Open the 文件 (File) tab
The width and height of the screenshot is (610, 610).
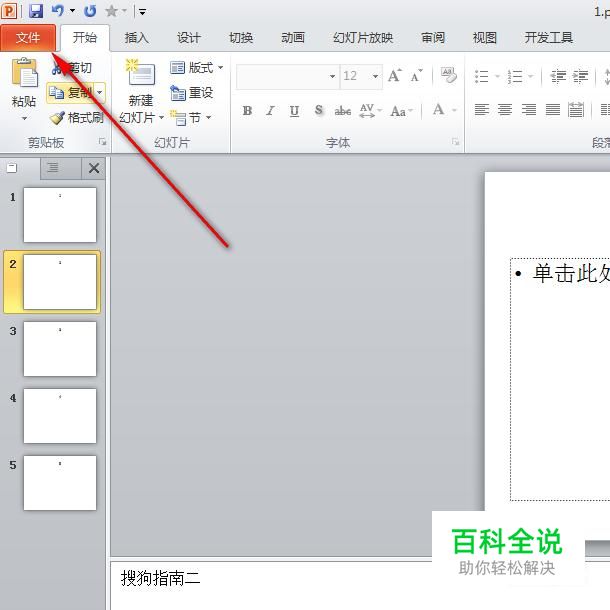click(x=28, y=38)
